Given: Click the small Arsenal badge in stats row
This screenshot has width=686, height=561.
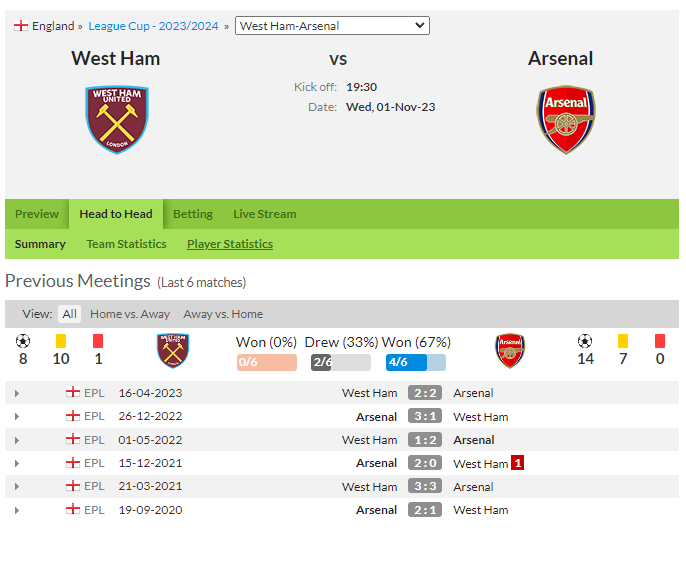Looking at the screenshot, I should tap(510, 351).
